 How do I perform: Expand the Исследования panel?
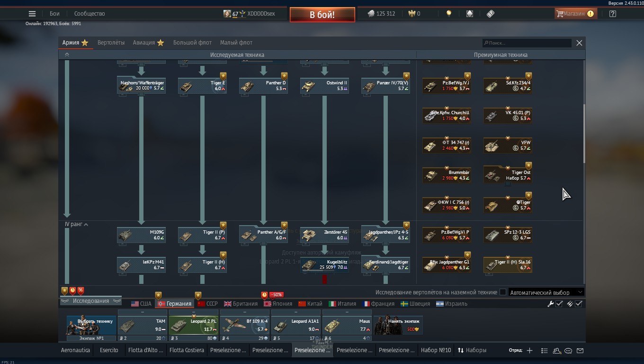coord(91,301)
